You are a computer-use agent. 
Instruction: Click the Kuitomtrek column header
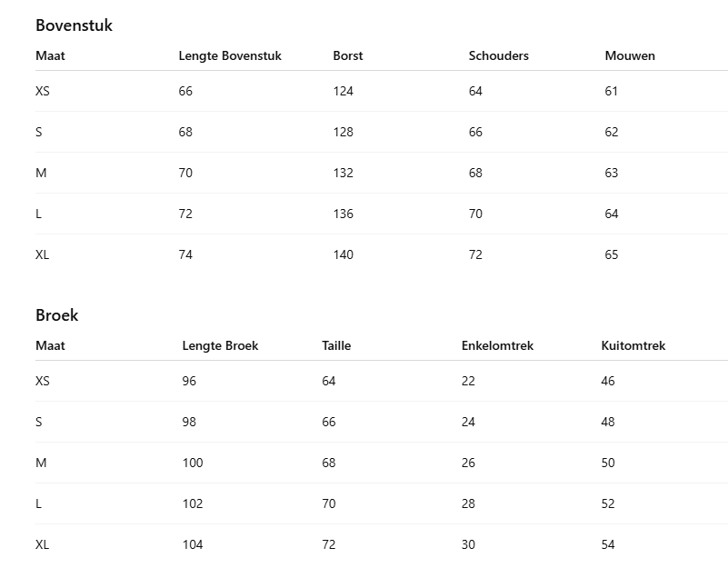(x=633, y=345)
